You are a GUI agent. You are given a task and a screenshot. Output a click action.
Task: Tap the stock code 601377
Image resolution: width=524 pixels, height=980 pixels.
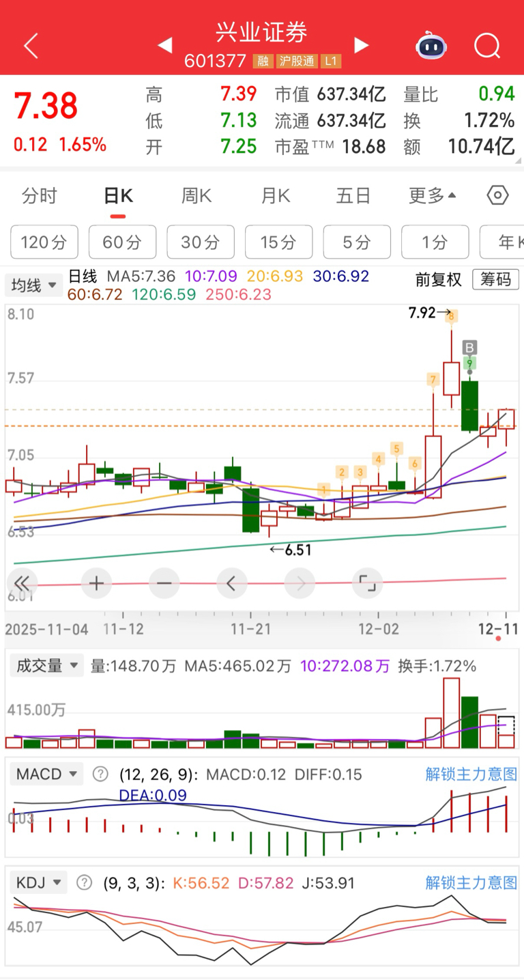click(x=215, y=61)
